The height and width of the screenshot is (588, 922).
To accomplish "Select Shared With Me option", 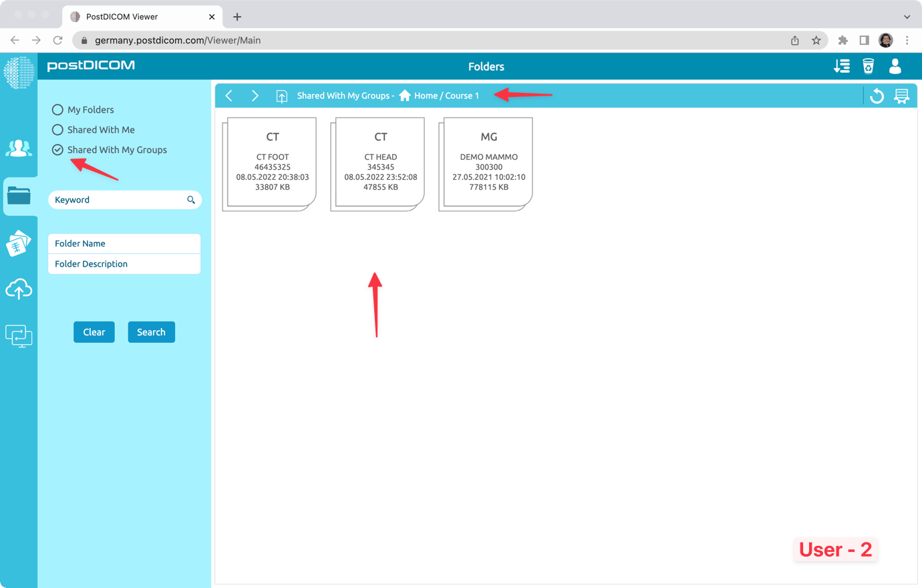I will pyautogui.click(x=57, y=130).
